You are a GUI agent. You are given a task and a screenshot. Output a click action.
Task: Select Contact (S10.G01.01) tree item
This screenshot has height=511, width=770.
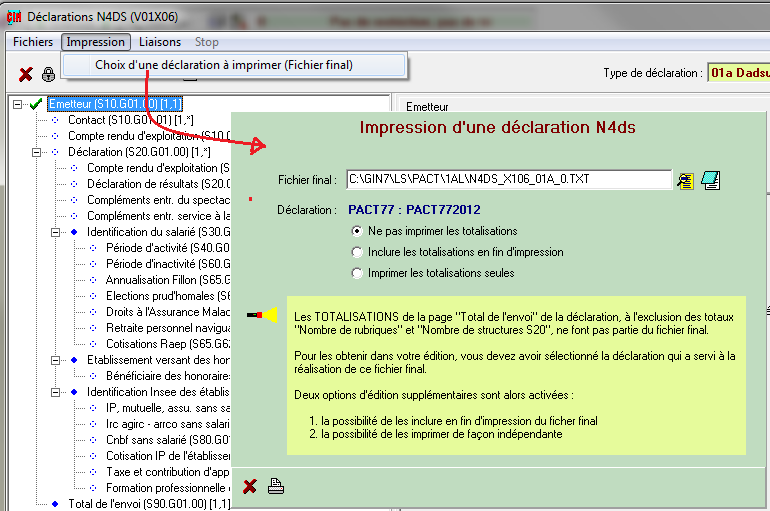(131, 120)
